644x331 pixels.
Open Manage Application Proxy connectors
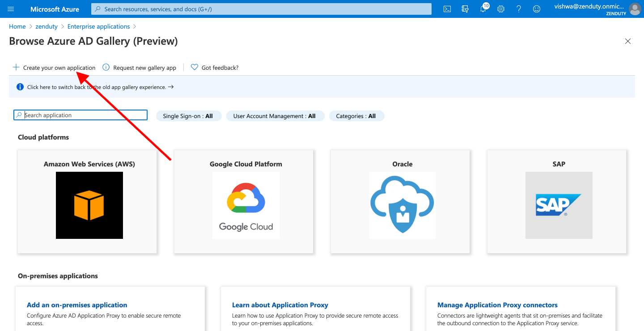click(497, 305)
